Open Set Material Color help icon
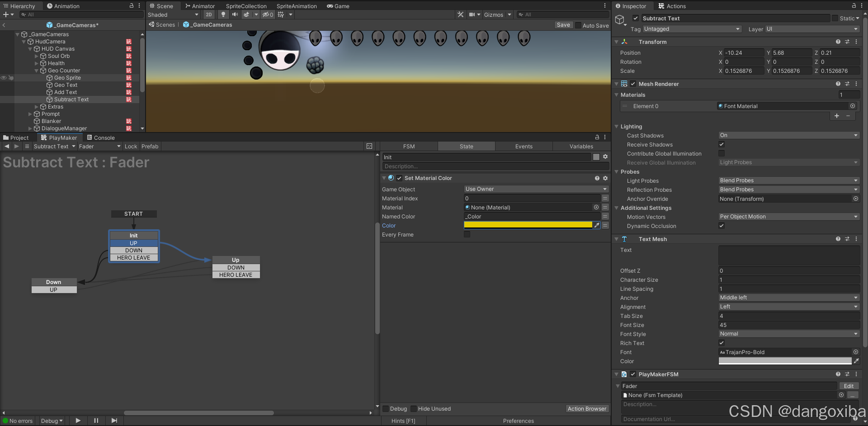868x426 pixels. 597,178
